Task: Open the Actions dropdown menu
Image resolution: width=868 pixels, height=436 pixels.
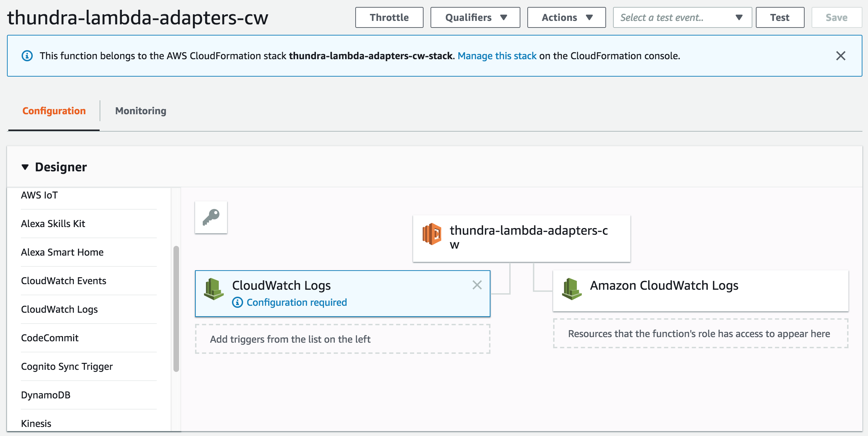Action: (567, 17)
